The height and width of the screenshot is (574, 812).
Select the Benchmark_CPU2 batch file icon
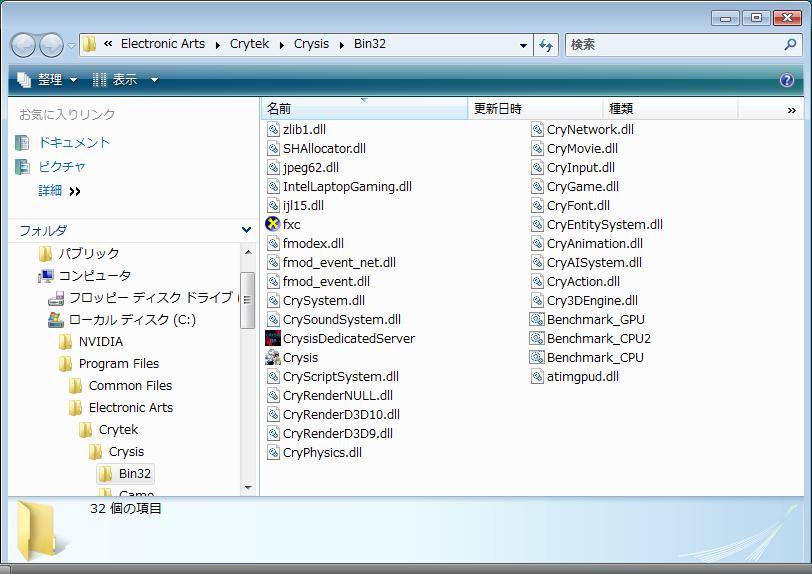[537, 338]
